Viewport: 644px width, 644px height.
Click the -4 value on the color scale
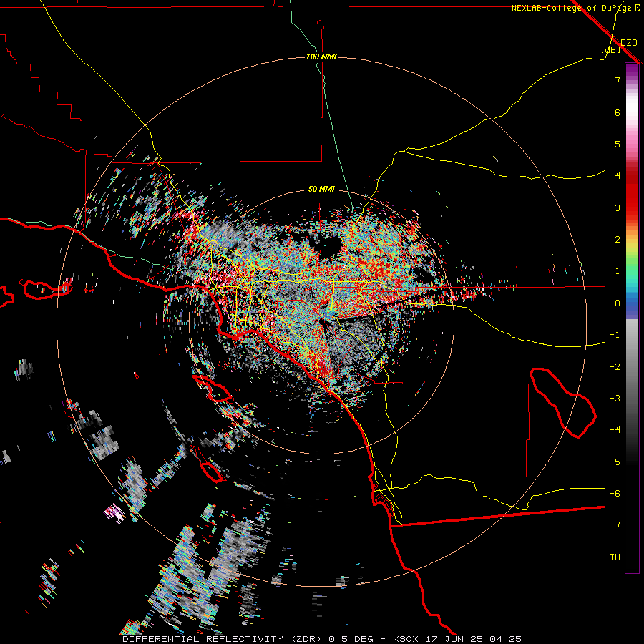[x=615, y=430]
